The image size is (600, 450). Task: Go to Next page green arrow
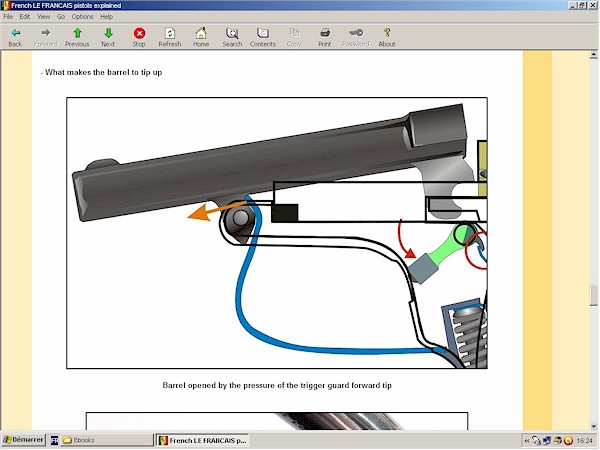tap(108, 37)
